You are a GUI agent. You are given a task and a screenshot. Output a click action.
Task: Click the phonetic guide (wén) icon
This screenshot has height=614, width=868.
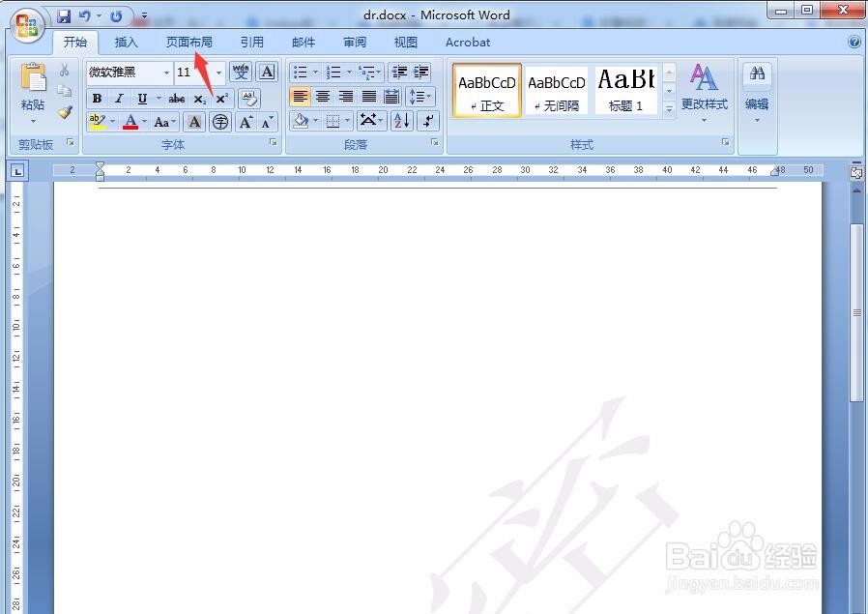click(x=241, y=72)
